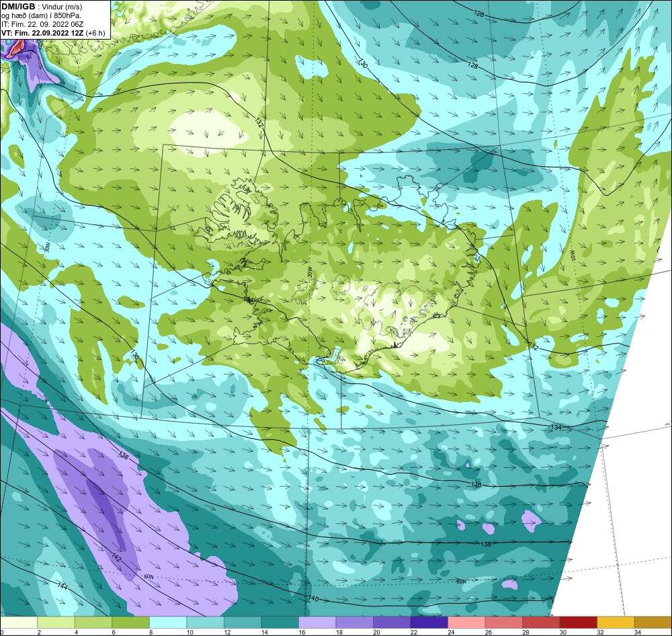Click the 142 contour label
Screen dimensions: 672x636
tap(116, 557)
